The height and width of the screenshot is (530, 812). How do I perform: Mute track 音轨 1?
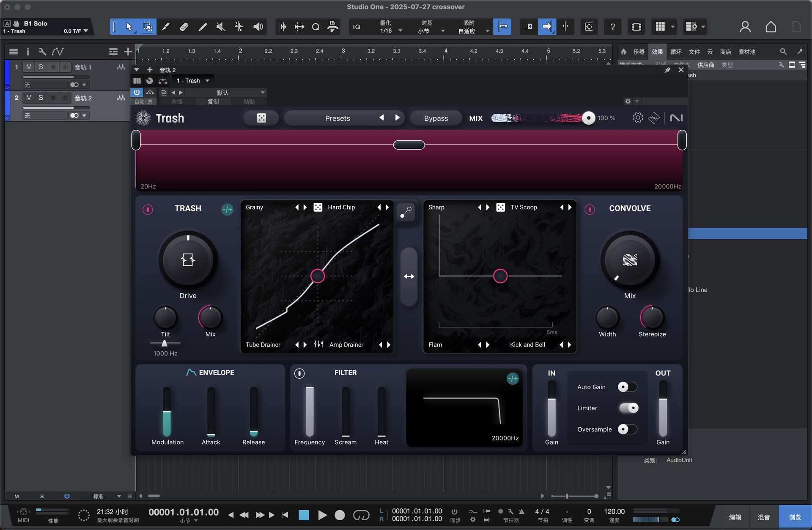point(29,67)
